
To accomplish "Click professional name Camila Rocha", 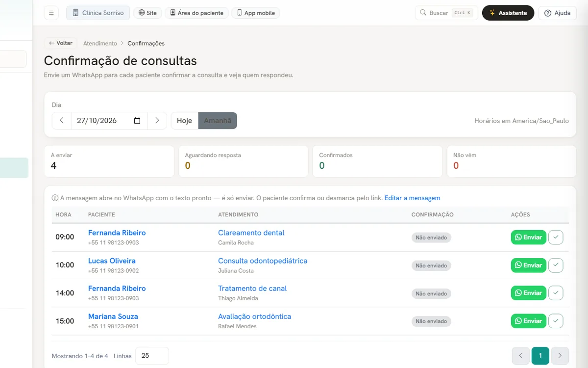I will point(236,242).
